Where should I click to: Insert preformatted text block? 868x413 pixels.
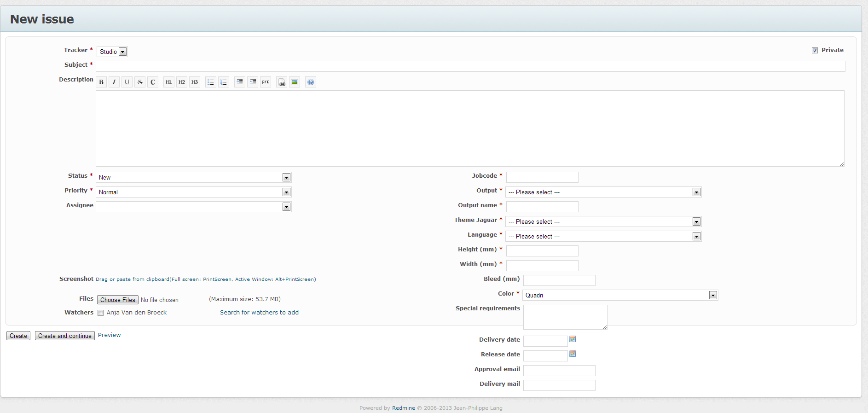[x=266, y=82]
